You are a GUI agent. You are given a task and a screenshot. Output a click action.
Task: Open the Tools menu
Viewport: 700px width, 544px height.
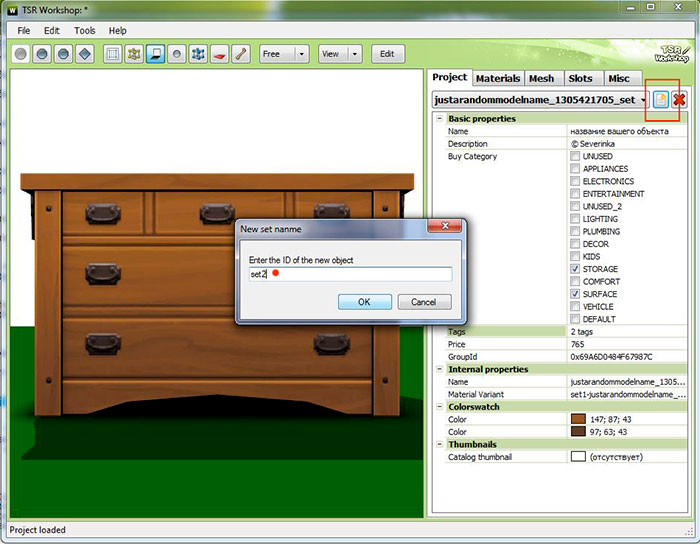point(85,31)
